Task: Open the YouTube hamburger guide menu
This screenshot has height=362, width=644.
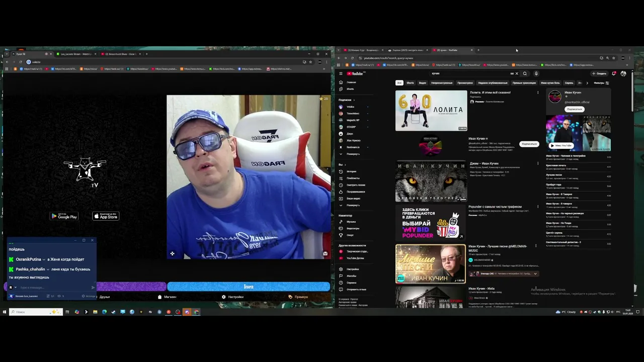Action: [341, 73]
